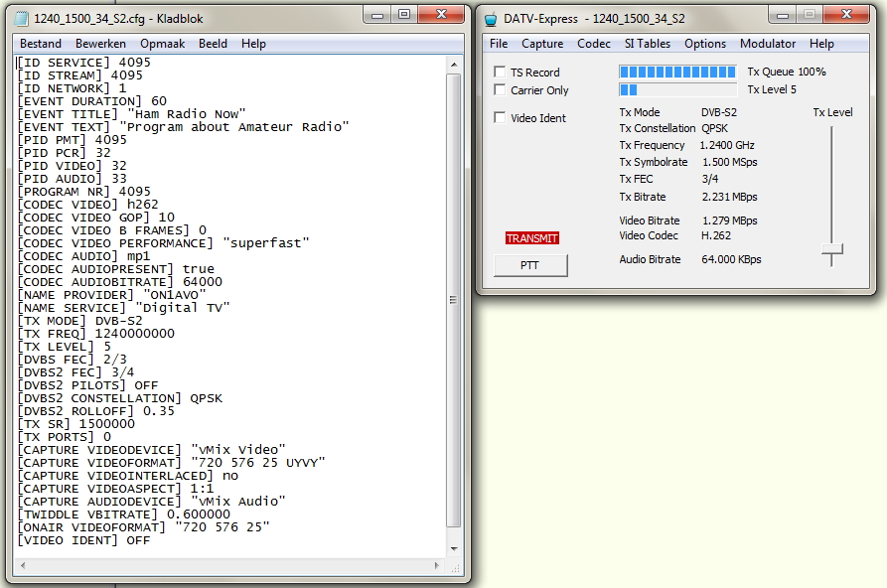Viewport: 887px width, 588px height.
Task: Click the Tx Constellation value 'QPSK'
Action: [x=714, y=128]
